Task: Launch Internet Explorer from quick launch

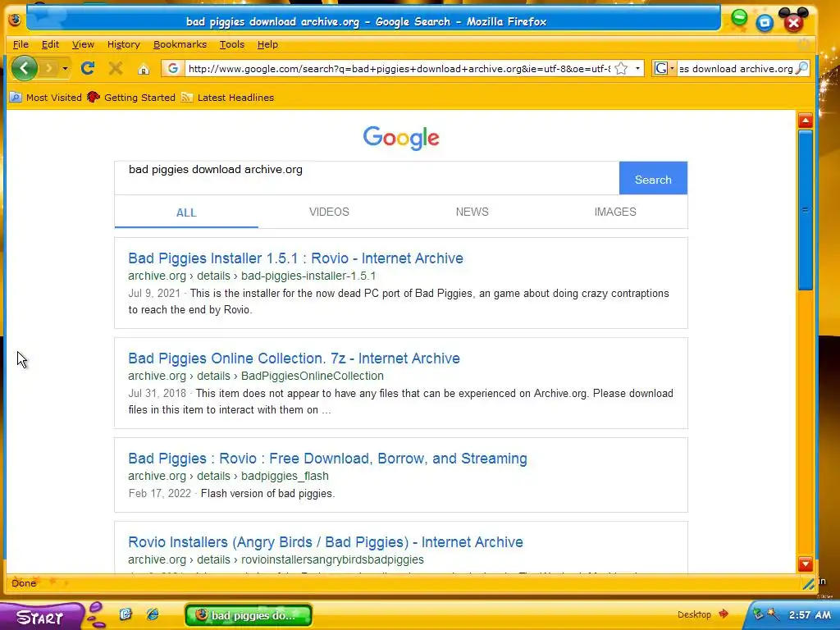Action: 153,614
